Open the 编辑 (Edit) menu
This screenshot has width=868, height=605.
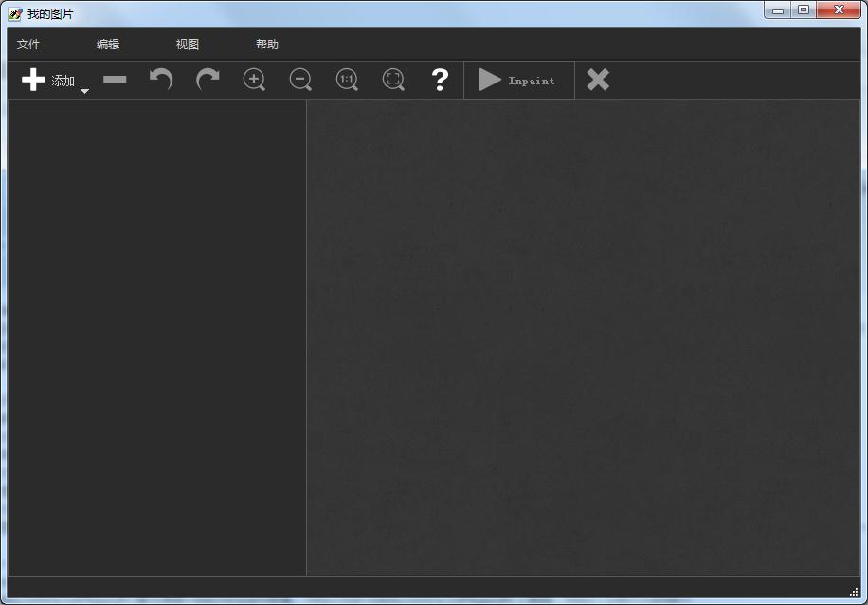[108, 45]
